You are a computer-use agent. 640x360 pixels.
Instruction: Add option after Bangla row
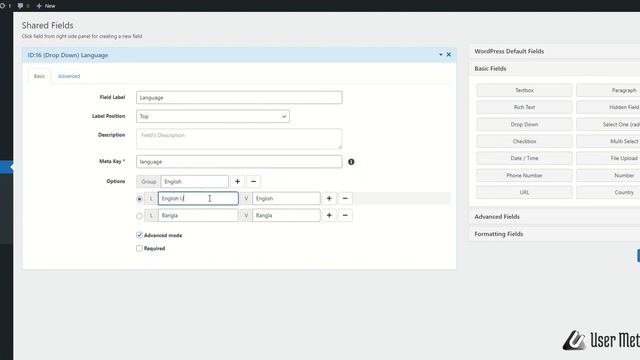point(329,216)
